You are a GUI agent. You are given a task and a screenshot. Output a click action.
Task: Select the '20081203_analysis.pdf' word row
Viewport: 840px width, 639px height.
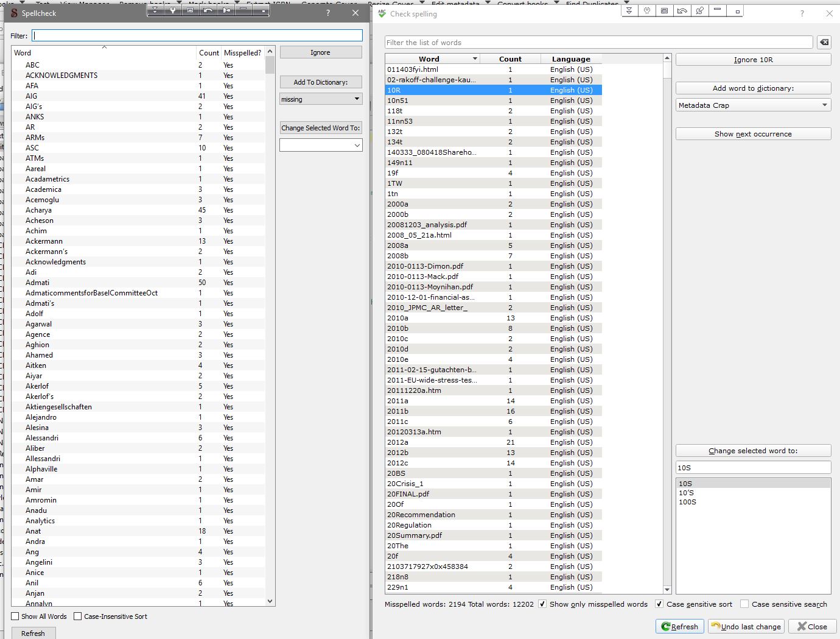coord(493,225)
